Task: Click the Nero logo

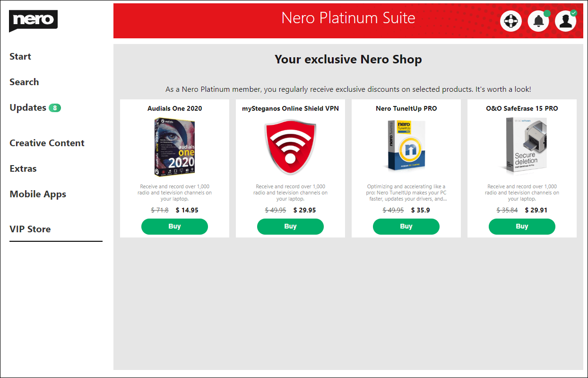Action: coord(33,21)
